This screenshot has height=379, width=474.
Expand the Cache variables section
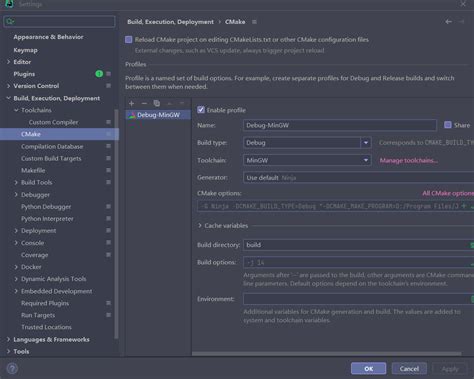200,226
